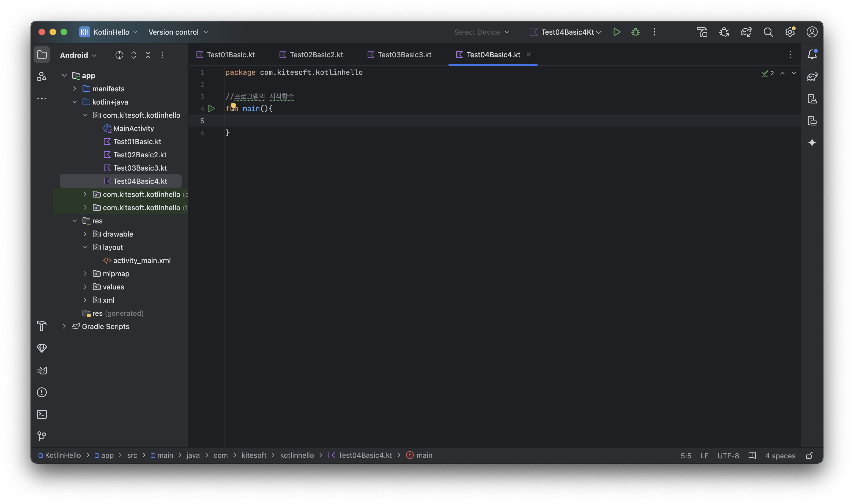Open Notifications bell on right sidebar
Image resolution: width=854 pixels, height=504 pixels.
pos(812,54)
